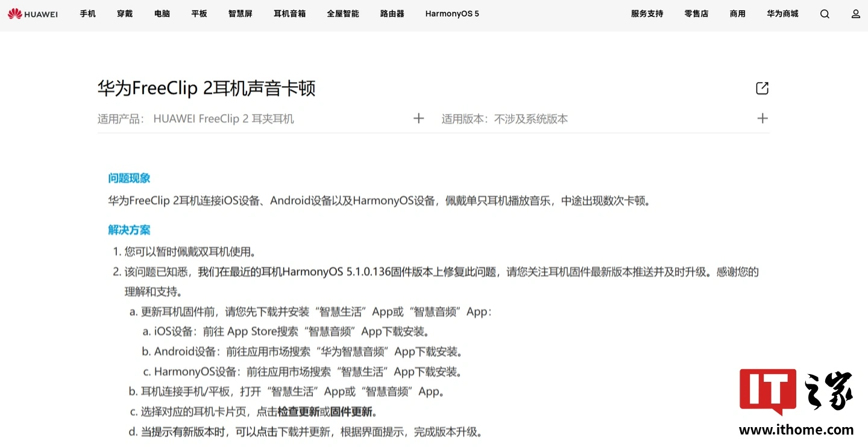This screenshot has width=868, height=447.
Task: Select 电脑 in the navigation bar
Action: click(162, 13)
